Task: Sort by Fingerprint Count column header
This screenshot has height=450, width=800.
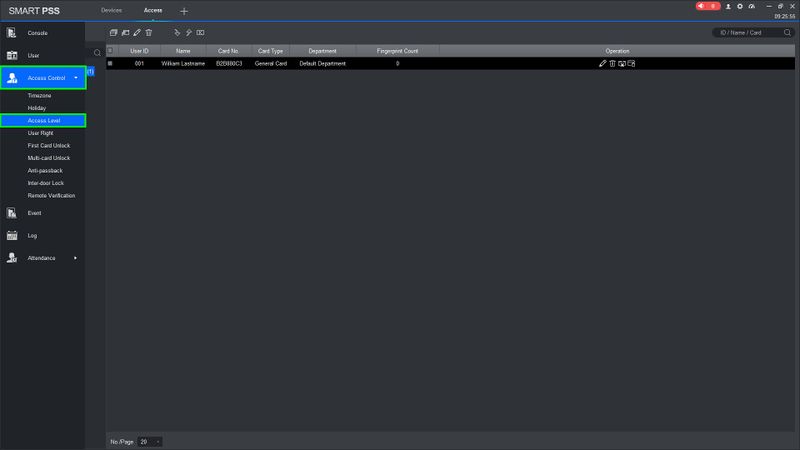Action: coord(397,51)
